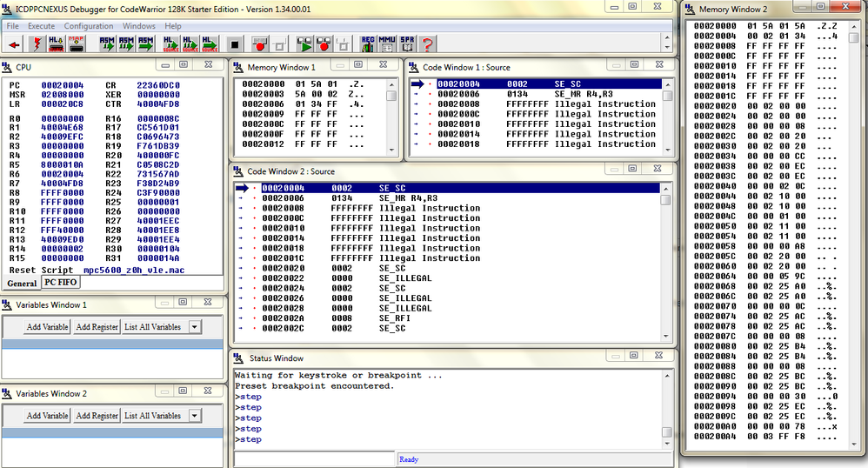Click the black square stop icon

(x=235, y=44)
